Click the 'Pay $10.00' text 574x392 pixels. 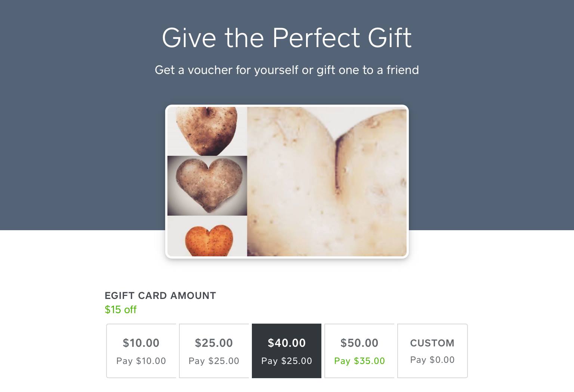(141, 361)
